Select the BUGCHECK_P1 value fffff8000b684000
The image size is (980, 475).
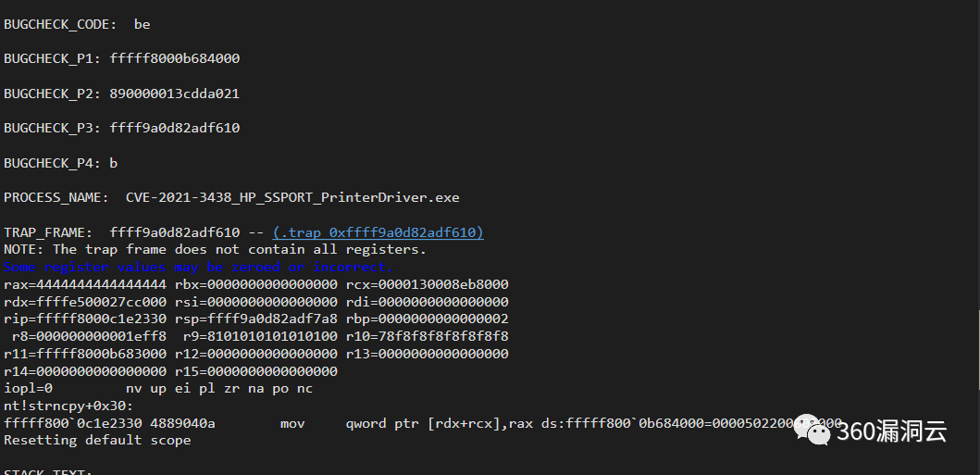(x=175, y=58)
